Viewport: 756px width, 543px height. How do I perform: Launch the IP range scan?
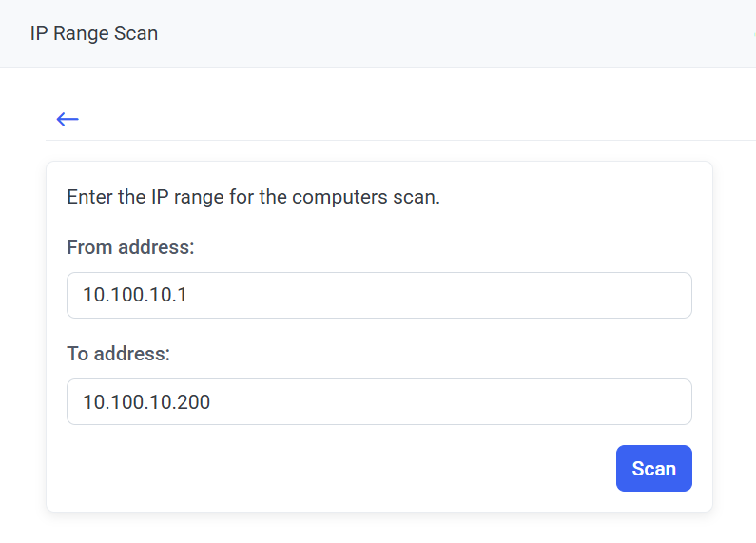pos(653,468)
